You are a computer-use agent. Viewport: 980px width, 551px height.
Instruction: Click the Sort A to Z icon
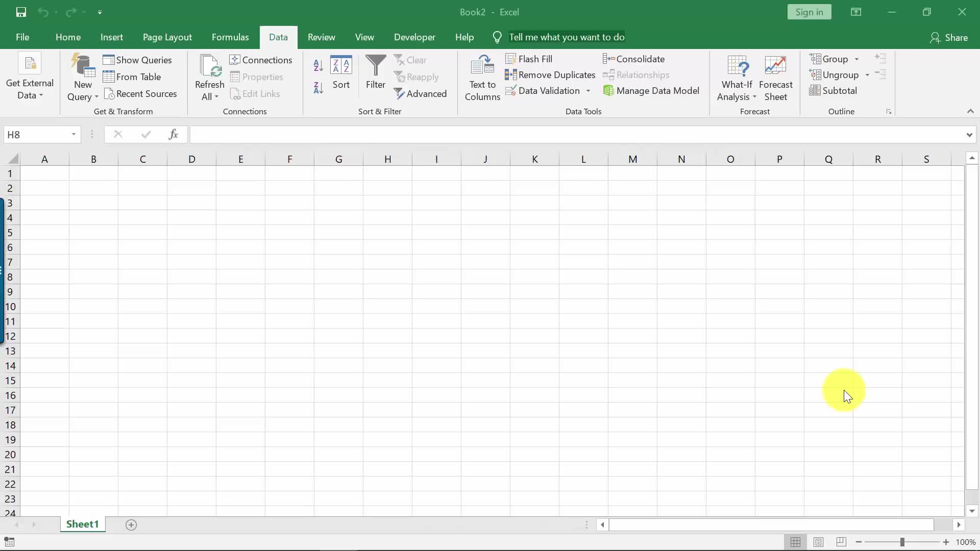coord(318,65)
